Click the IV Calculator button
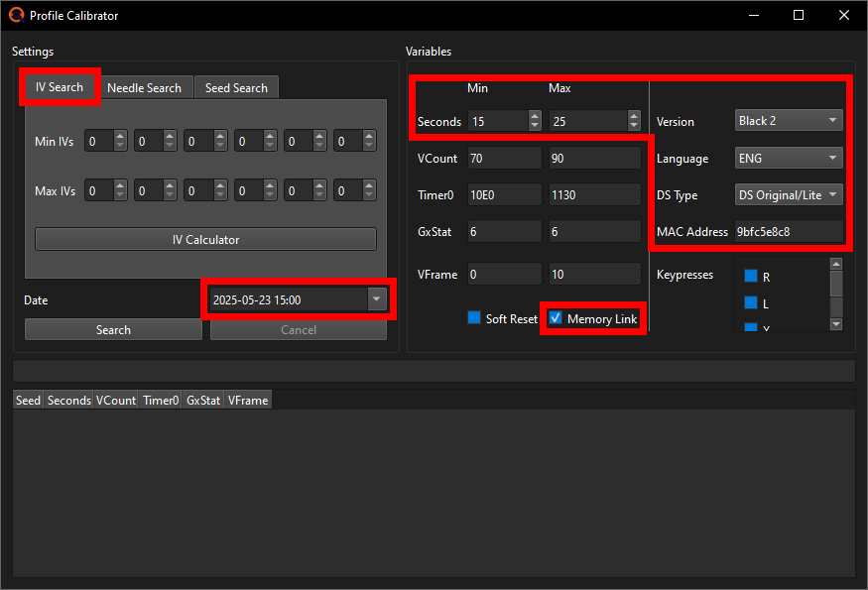Image resolution: width=868 pixels, height=590 pixels. point(205,238)
